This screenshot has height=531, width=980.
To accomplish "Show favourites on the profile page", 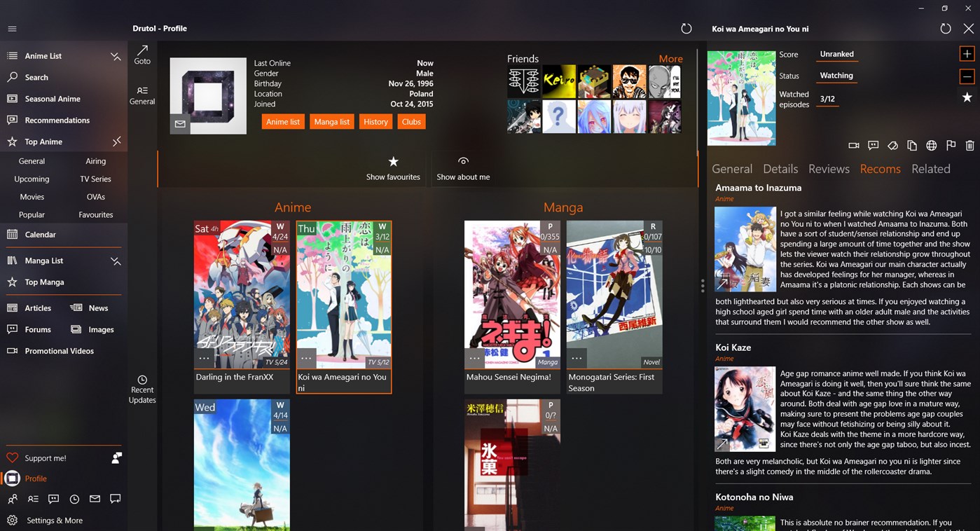I will pos(393,168).
